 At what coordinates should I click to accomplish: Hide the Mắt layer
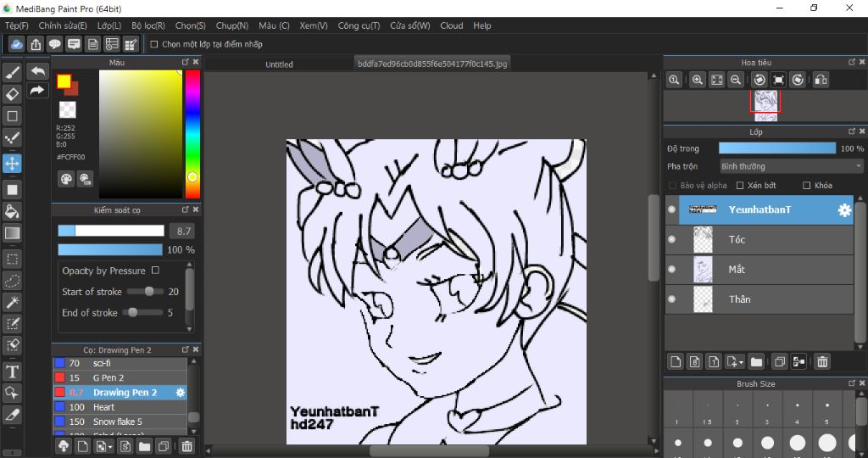pos(671,269)
